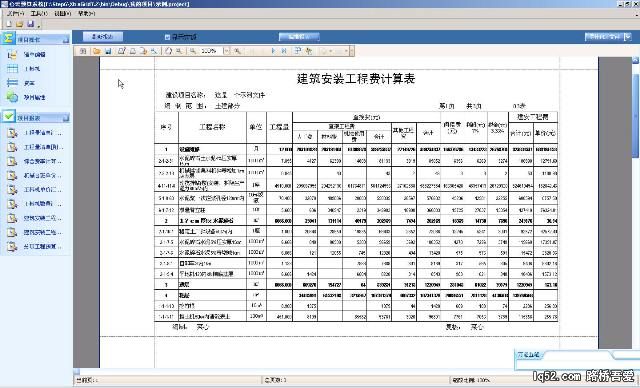Open the first menu in the menu bar

point(15,13)
